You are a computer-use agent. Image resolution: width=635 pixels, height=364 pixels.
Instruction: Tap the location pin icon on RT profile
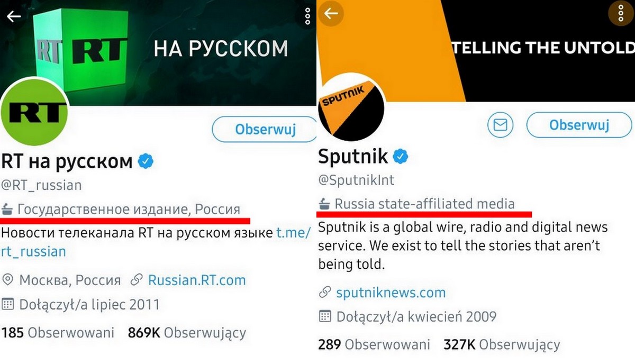pos(6,280)
